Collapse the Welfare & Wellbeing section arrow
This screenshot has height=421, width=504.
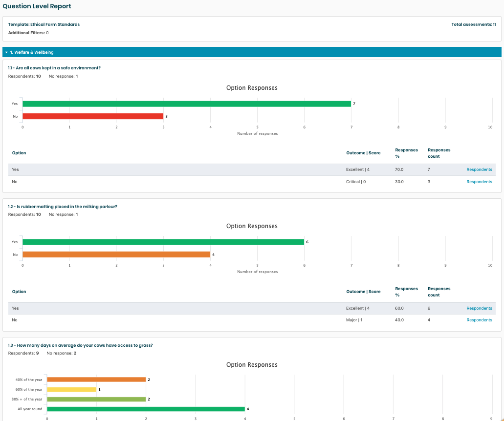pos(6,52)
